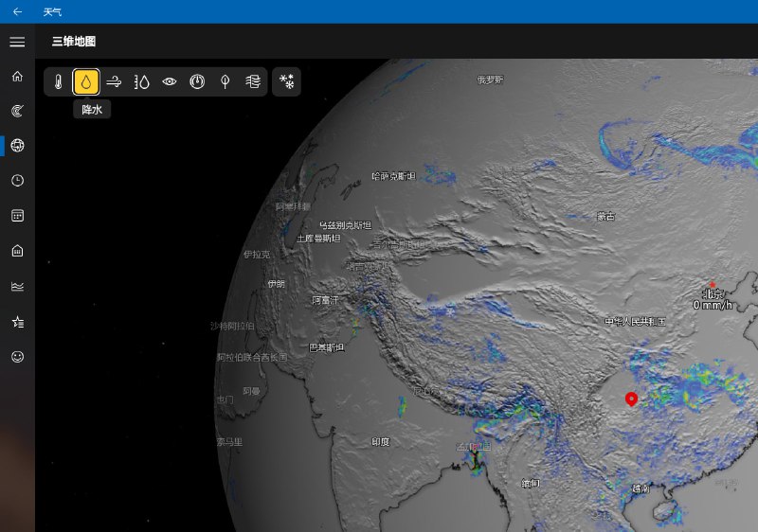
Task: Open the snowflake severe weather layer
Action: (286, 82)
